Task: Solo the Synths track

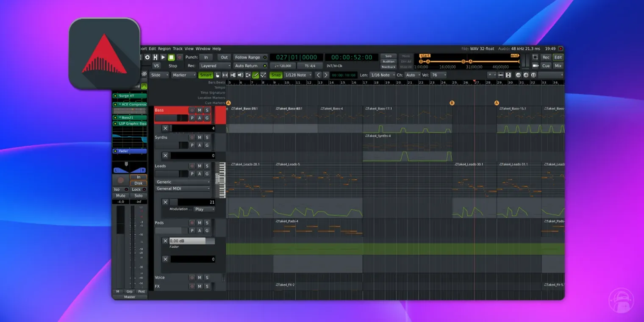Action: click(207, 137)
